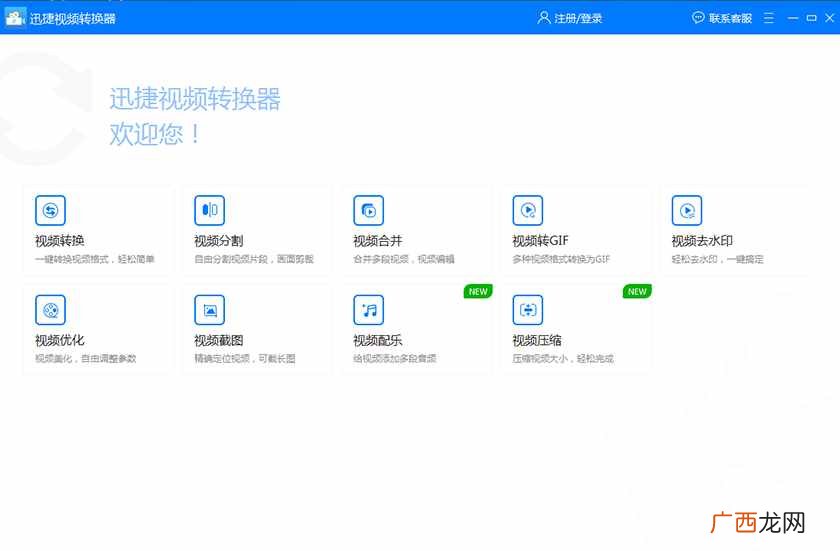840x551 pixels.
Task: Click the NEW badge on 视频配乐 card
Action: (x=478, y=292)
